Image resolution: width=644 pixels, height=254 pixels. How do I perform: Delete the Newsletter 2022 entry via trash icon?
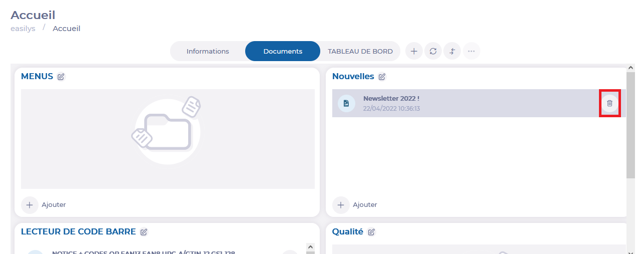pos(609,103)
